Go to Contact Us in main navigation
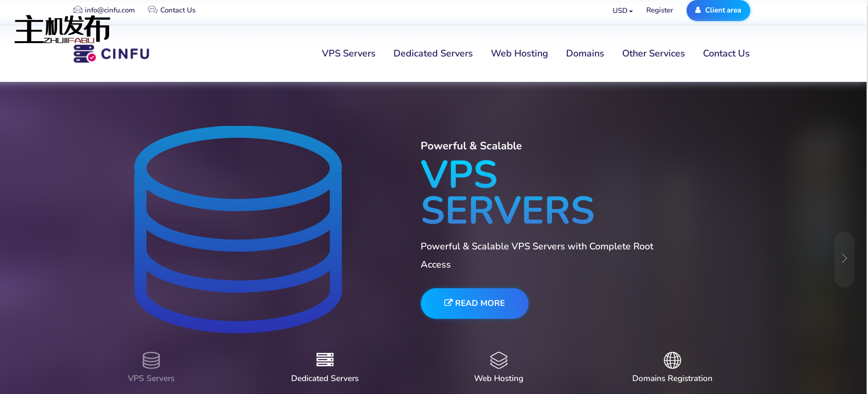Viewport: 868px width, 394px height. (726, 54)
